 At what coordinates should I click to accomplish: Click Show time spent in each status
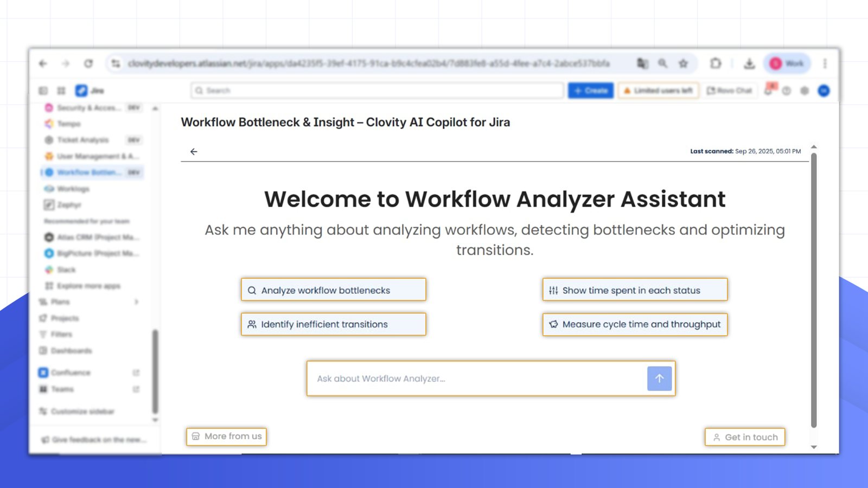(x=635, y=290)
